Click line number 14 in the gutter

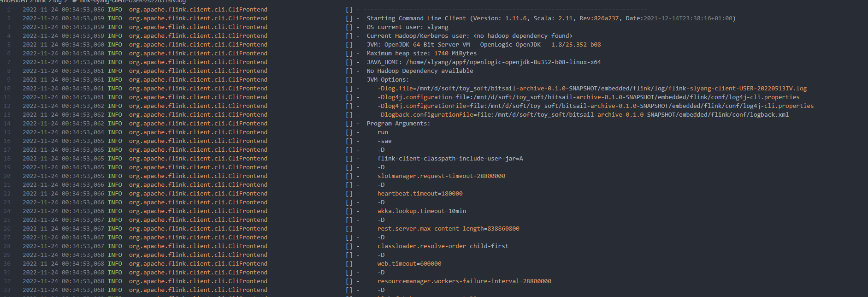point(7,124)
